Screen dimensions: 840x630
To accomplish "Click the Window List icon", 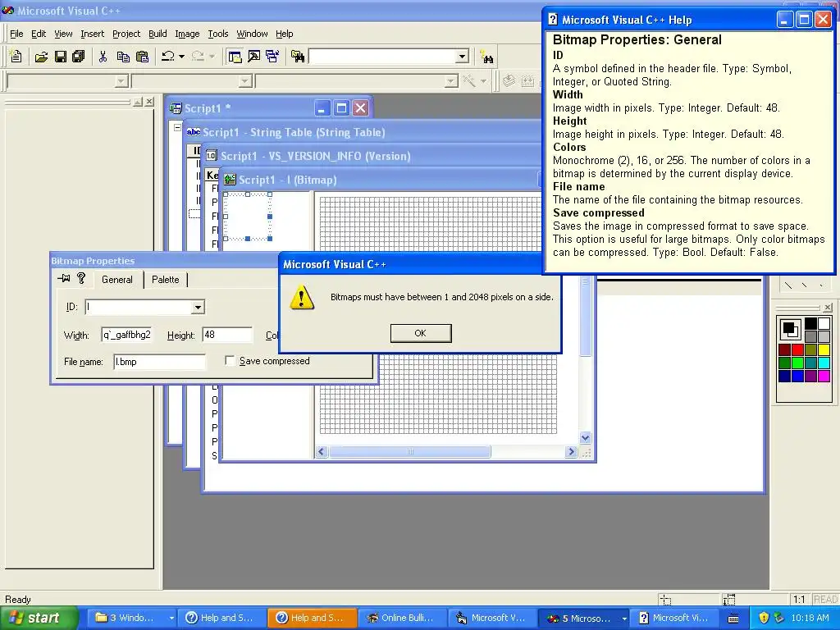I will [272, 57].
